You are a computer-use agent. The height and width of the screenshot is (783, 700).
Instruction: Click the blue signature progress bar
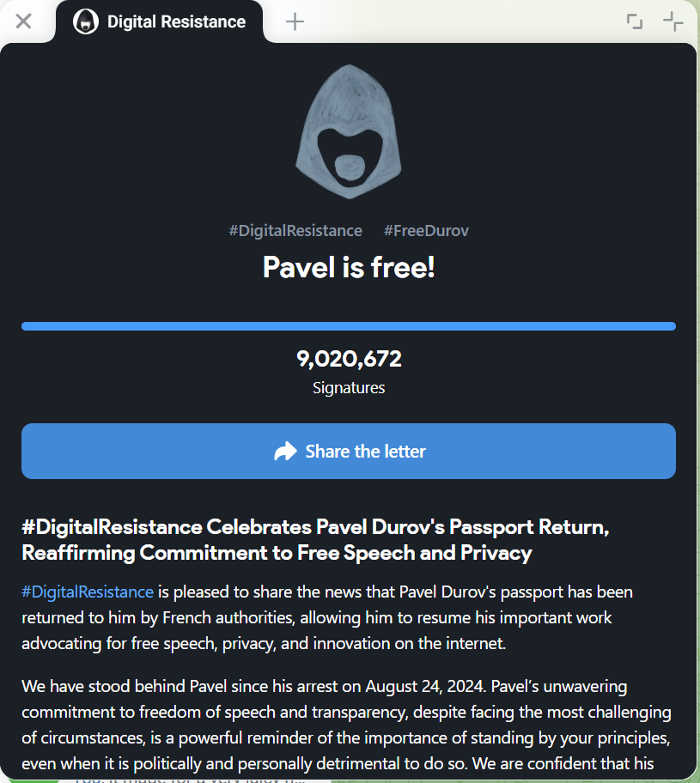(349, 326)
